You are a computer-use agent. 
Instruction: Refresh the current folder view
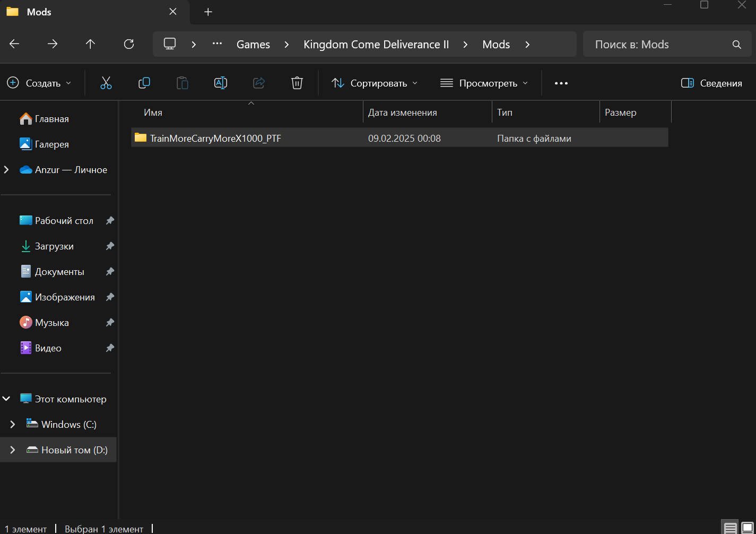pyautogui.click(x=129, y=44)
